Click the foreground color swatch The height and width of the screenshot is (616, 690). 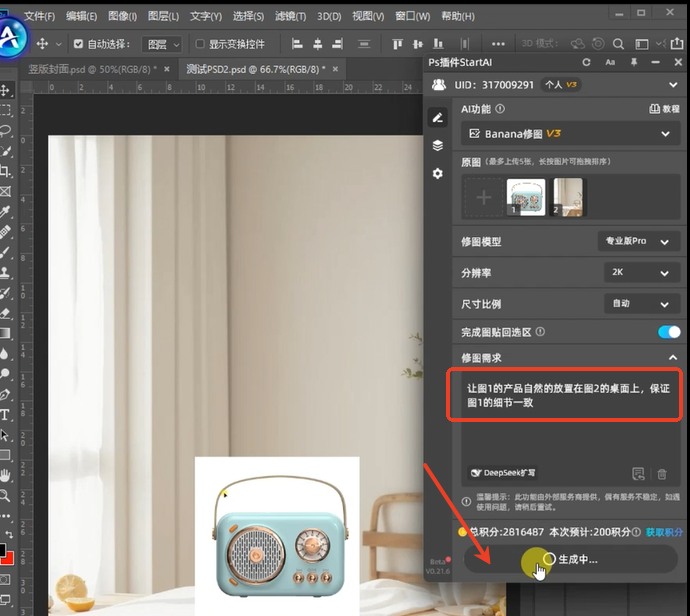pyautogui.click(x=2, y=550)
